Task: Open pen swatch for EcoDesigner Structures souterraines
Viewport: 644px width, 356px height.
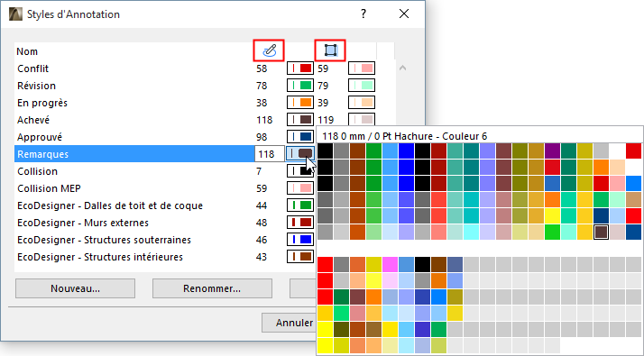Action: [300, 240]
